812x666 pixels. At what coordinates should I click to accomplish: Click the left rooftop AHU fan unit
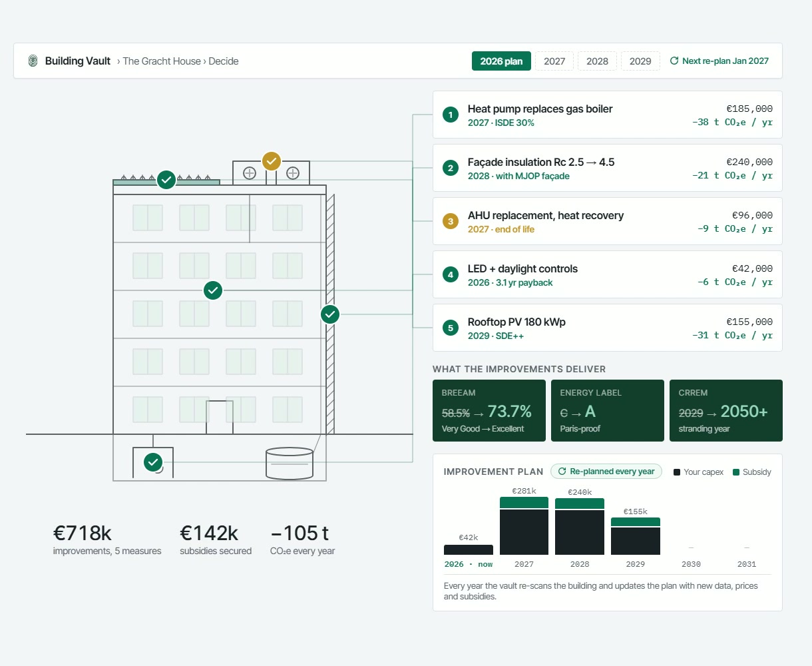point(250,173)
